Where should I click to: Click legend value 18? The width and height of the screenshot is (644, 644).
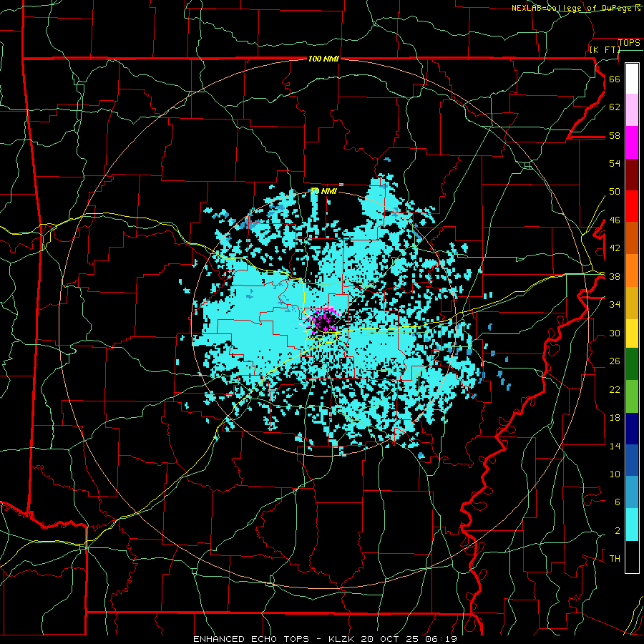[615, 418]
